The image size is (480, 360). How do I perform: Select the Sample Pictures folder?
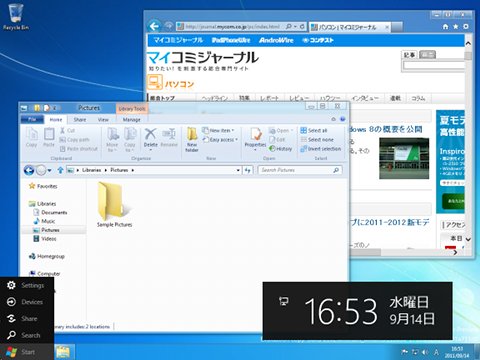coord(114,204)
